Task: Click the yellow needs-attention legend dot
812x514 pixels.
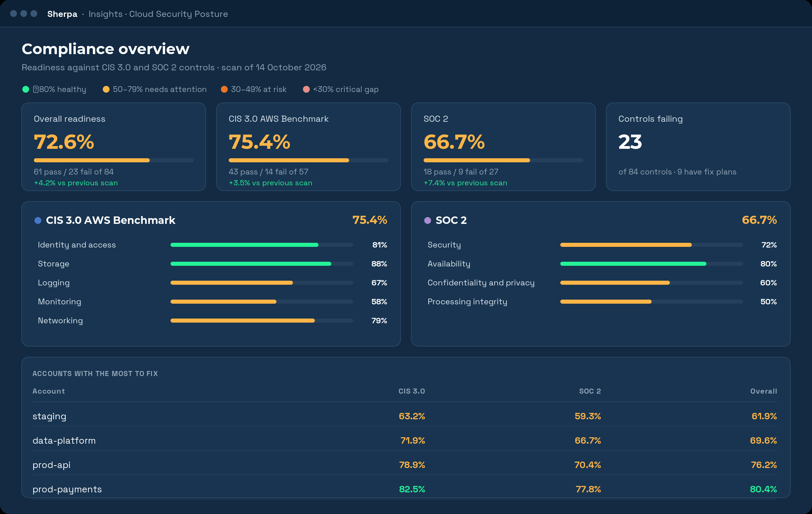Action: click(106, 89)
